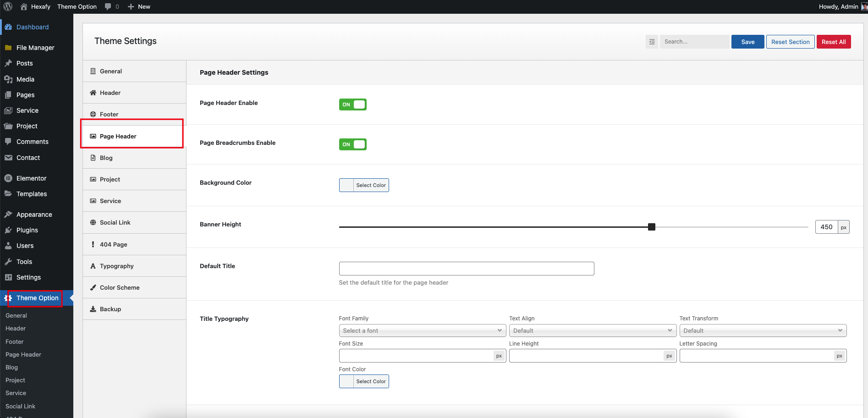The image size is (868, 418).
Task: Click the Backup download icon
Action: point(93,309)
